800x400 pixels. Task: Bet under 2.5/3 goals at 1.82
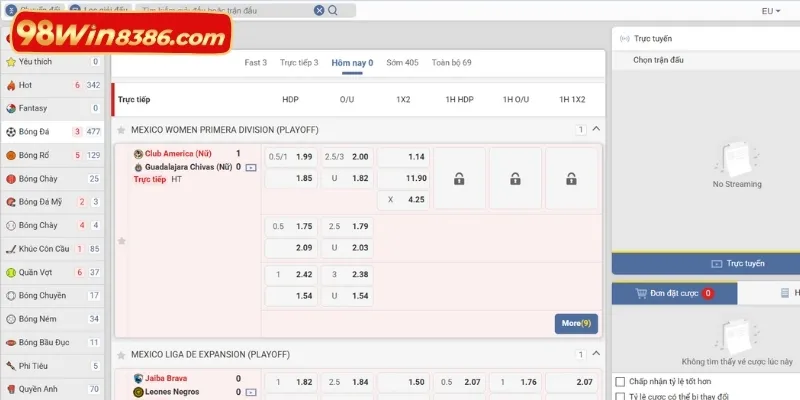click(347, 179)
